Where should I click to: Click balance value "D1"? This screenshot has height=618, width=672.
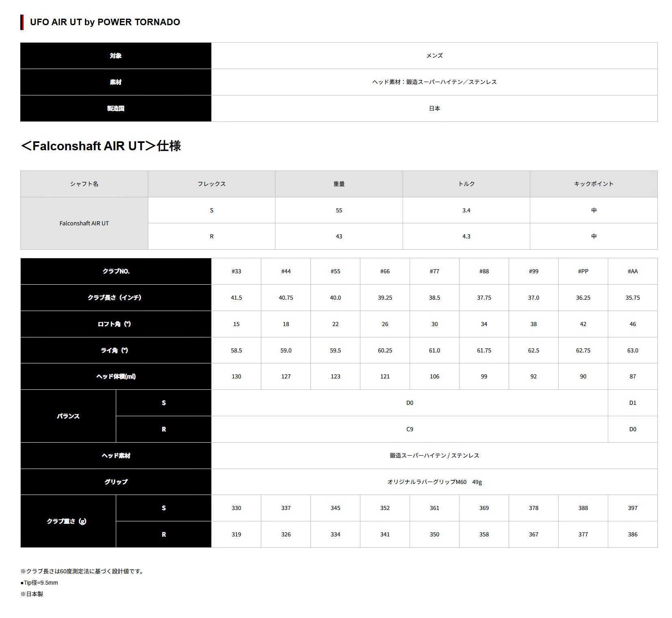[633, 403]
